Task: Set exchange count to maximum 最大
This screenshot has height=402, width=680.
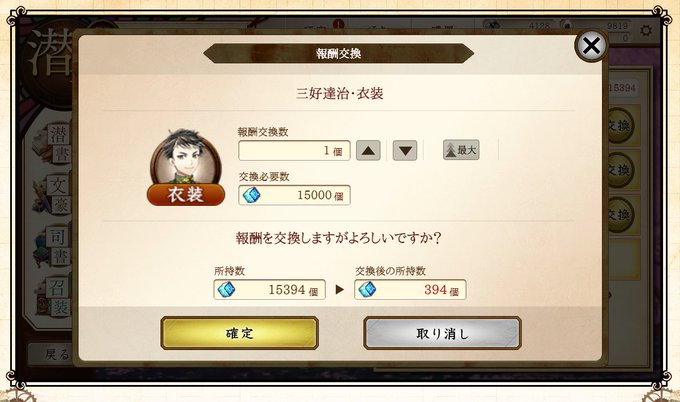Action: [461, 150]
